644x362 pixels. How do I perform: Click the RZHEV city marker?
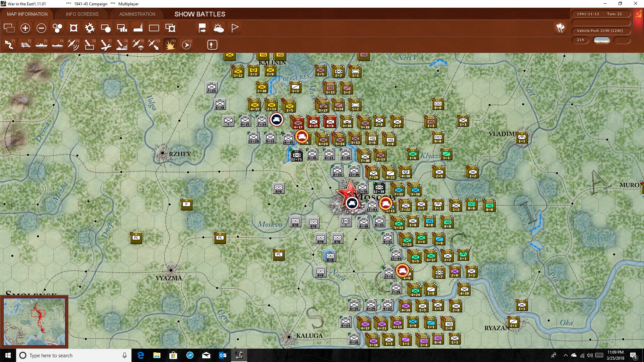click(163, 153)
